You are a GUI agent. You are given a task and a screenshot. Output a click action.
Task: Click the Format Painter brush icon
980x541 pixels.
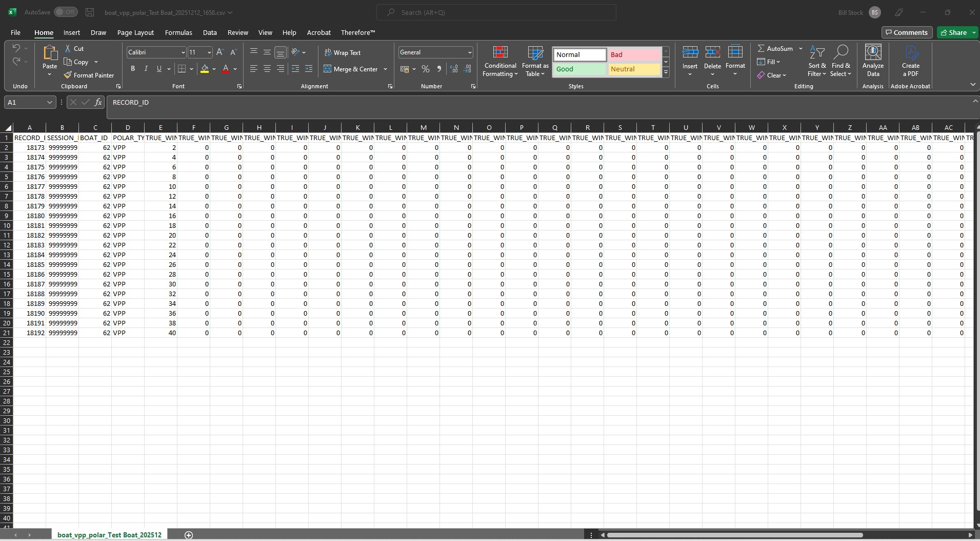tap(68, 75)
